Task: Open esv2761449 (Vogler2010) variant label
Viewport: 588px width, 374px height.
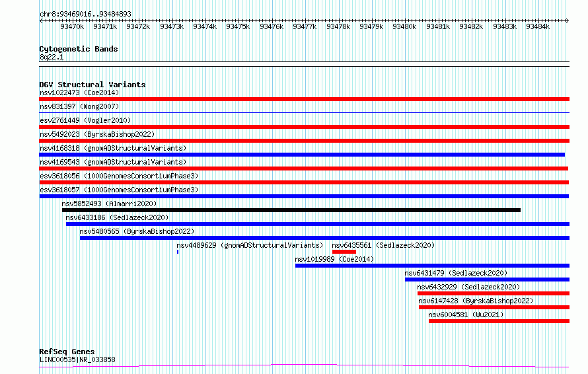Action: point(85,120)
